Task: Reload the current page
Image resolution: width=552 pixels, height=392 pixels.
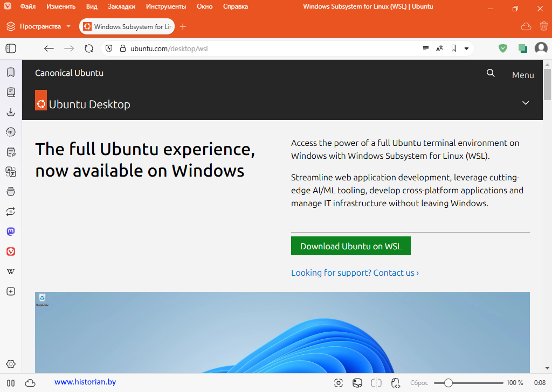Action: tap(89, 48)
